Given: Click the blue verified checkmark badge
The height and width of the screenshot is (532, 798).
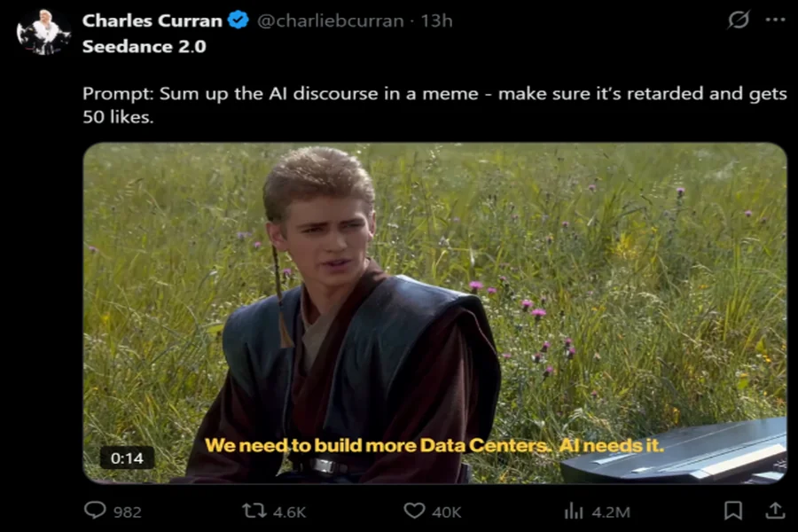Looking at the screenshot, I should click(238, 20).
